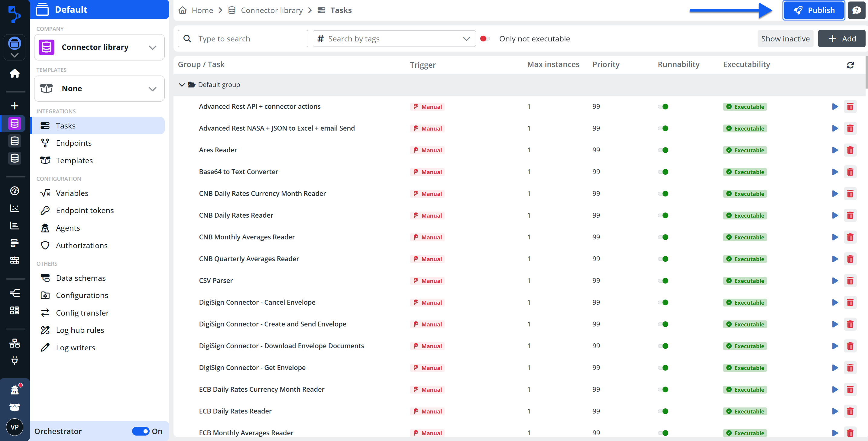Toggle runnability for CNB Daily Rates Reader
The height and width of the screenshot is (441, 868).
coord(663,216)
